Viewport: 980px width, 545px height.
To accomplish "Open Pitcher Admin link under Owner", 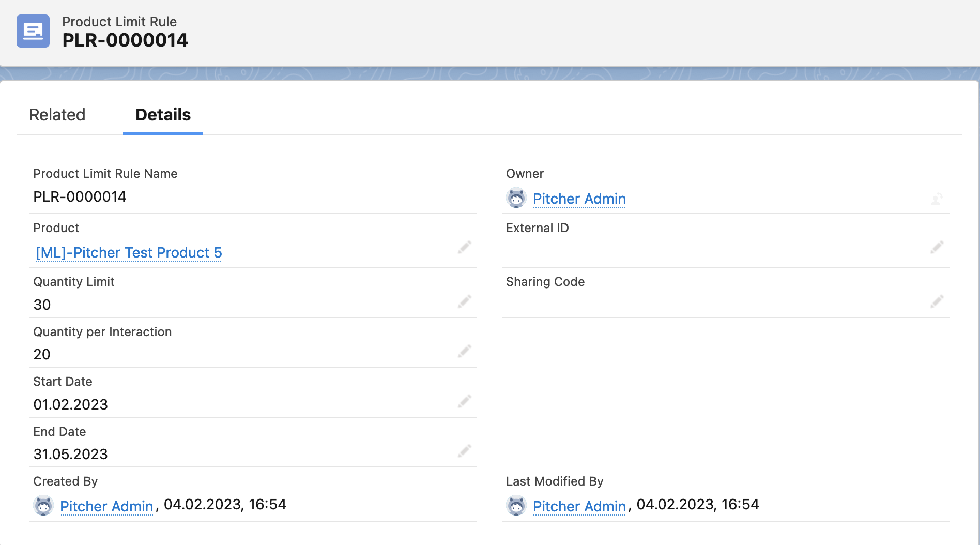I will [579, 199].
